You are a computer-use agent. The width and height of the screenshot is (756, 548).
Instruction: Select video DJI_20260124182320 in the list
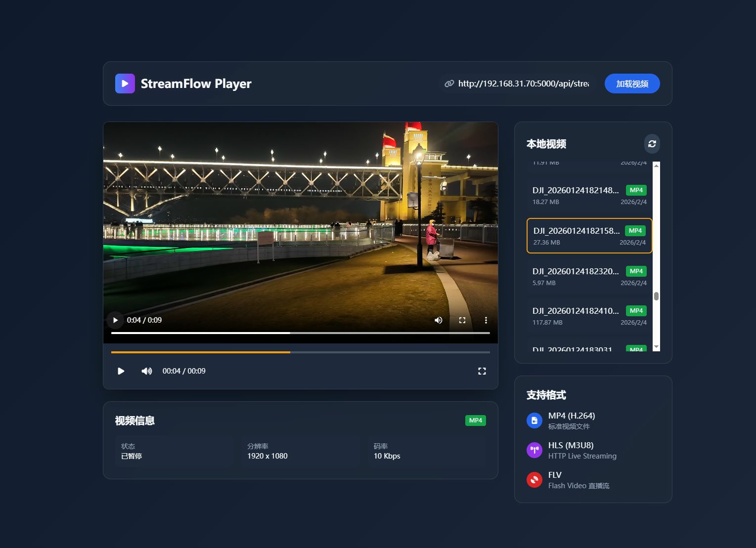coord(589,277)
